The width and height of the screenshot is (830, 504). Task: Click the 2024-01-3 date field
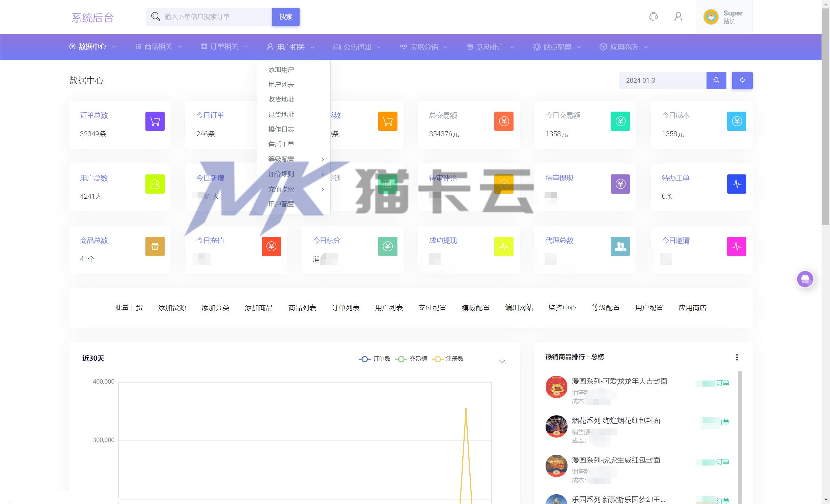(663, 80)
